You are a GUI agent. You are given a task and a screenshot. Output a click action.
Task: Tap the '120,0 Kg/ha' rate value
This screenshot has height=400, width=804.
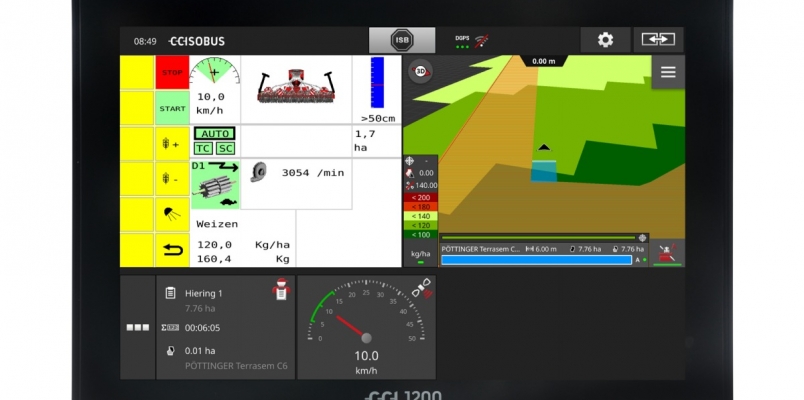coord(243,245)
